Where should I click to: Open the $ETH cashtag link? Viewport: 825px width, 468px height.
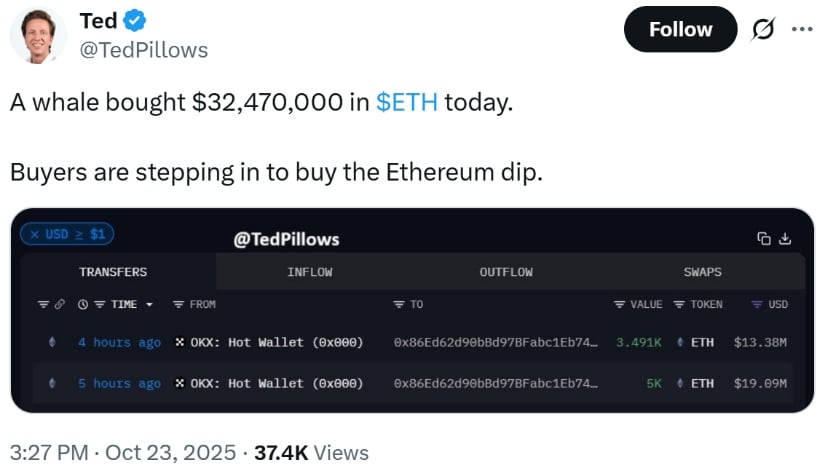pyautogui.click(x=406, y=102)
